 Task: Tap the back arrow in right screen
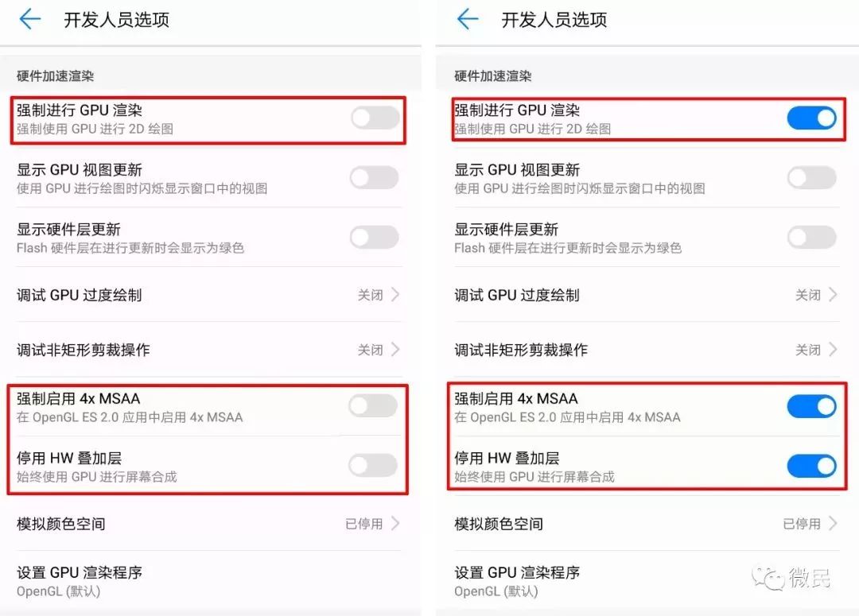(468, 19)
